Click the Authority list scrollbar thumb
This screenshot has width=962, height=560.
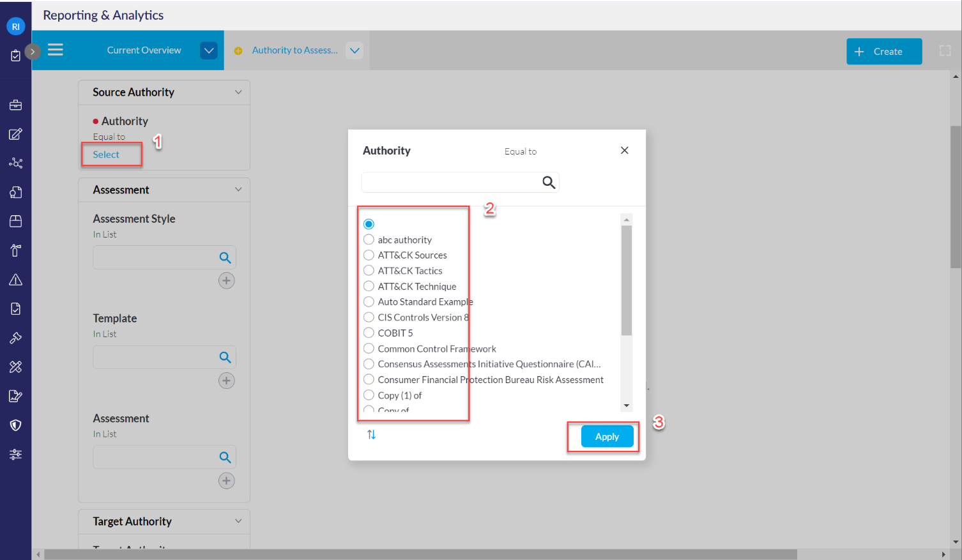click(627, 280)
